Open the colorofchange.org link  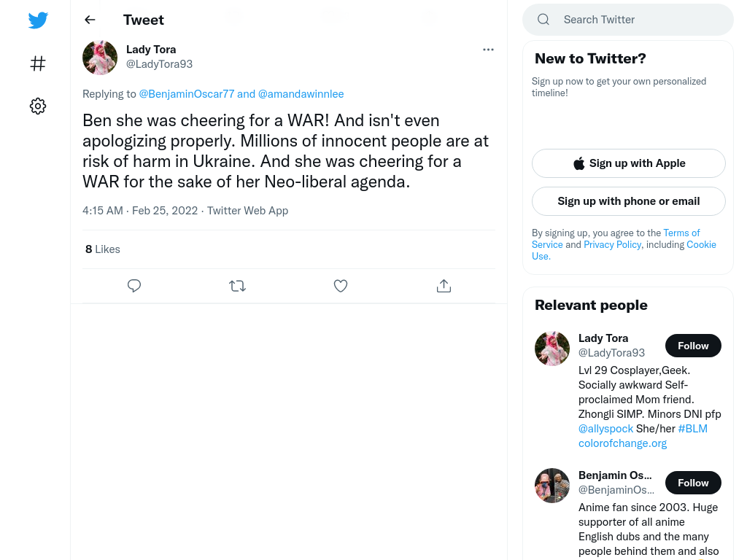tap(623, 443)
